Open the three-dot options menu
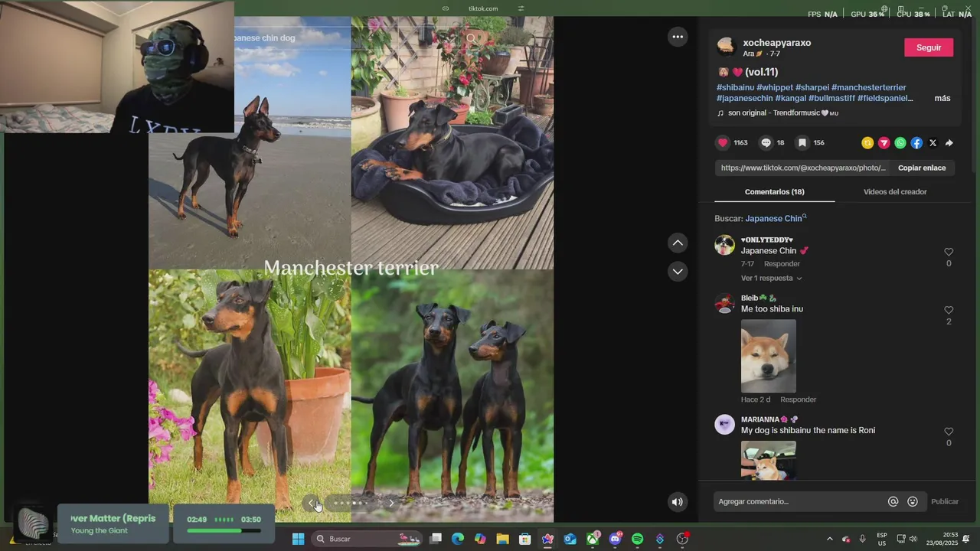This screenshot has height=551, width=980. tap(678, 37)
